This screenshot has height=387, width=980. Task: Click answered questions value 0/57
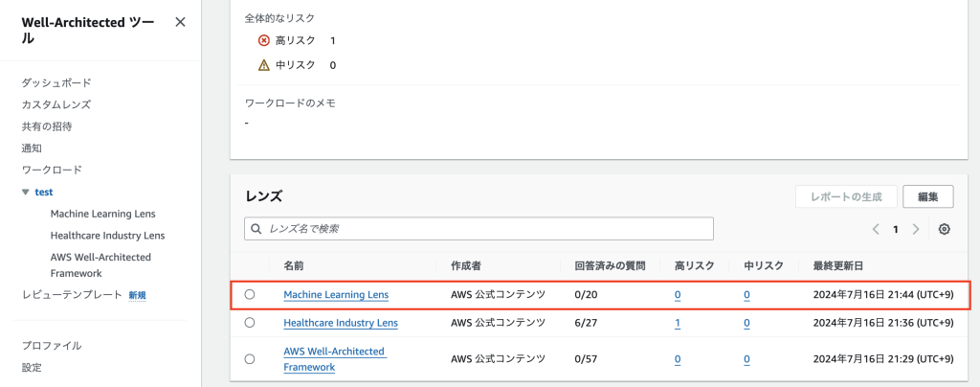tap(586, 359)
